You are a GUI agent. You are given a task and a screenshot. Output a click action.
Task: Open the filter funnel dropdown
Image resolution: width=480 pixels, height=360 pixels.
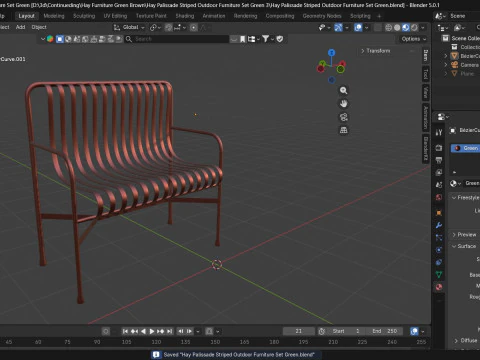(267, 39)
